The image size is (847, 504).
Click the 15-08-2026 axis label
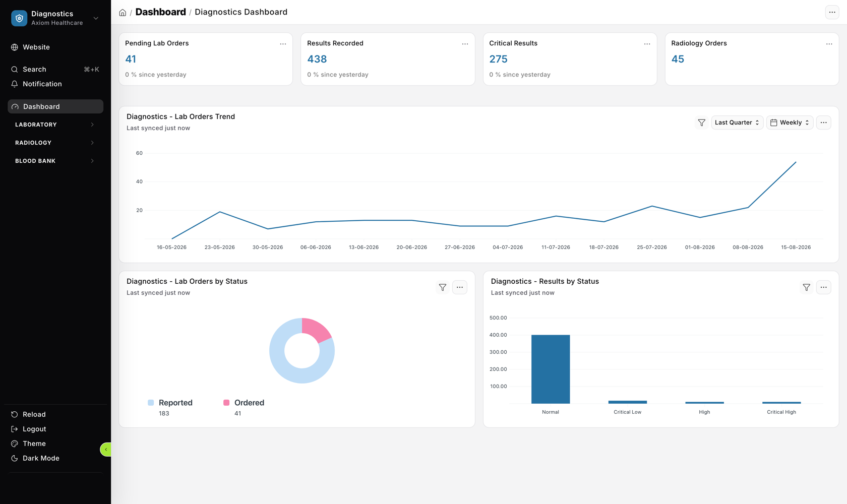[x=796, y=247]
